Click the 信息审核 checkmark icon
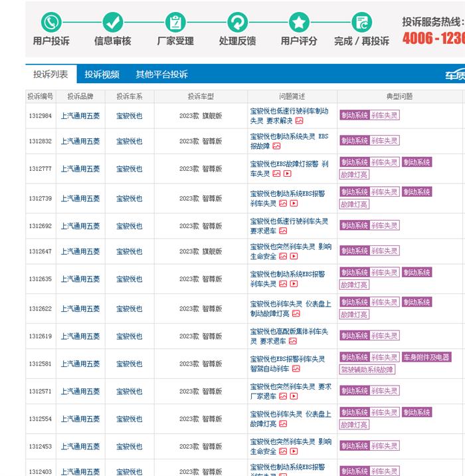The image size is (465, 476). 113,22
